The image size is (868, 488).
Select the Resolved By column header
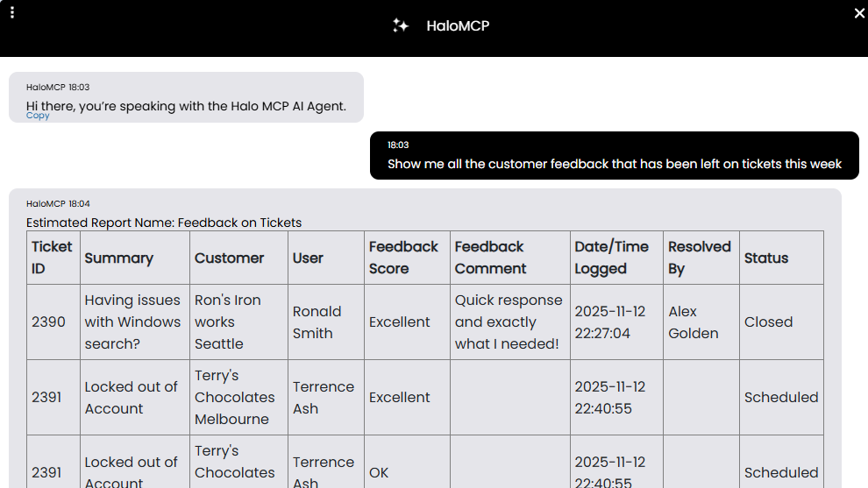[699, 258]
